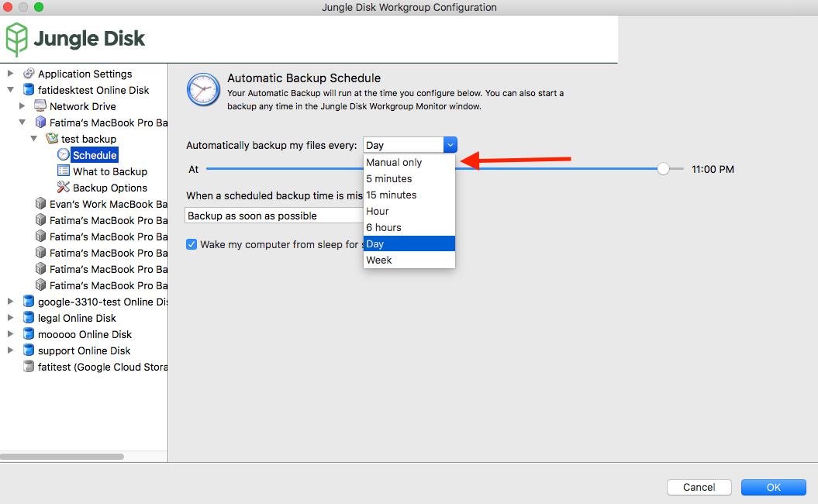
Task: Click the support Online Disk icon
Action: pos(29,350)
